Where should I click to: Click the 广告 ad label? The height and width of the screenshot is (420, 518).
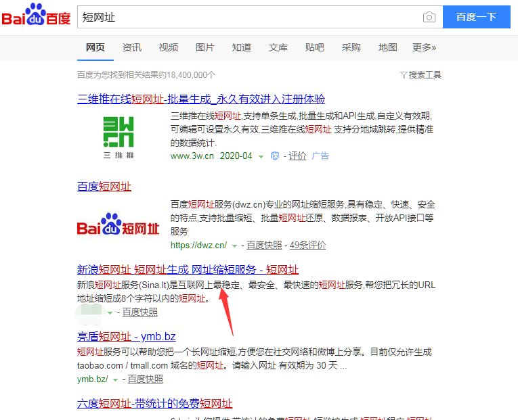pyautogui.click(x=320, y=156)
